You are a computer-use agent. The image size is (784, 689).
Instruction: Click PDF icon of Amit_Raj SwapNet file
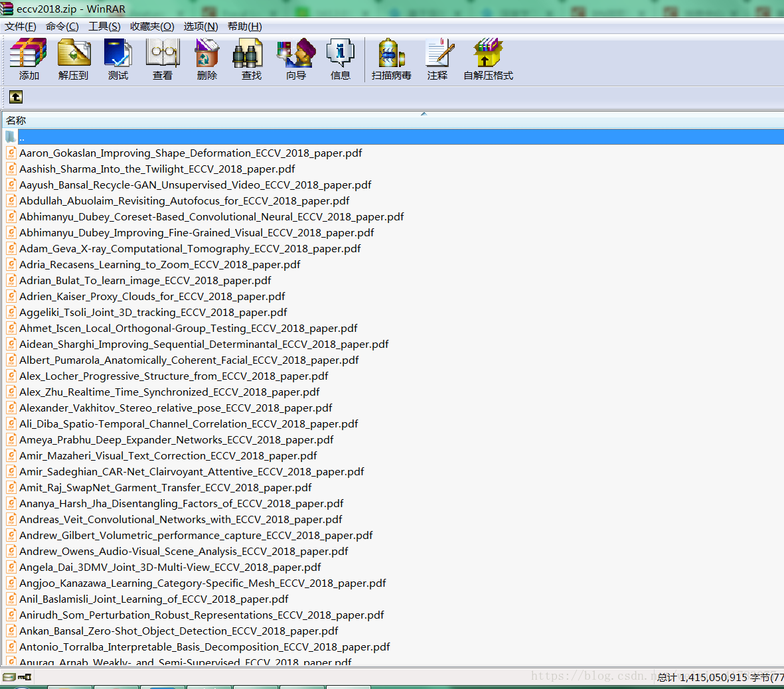(11, 487)
